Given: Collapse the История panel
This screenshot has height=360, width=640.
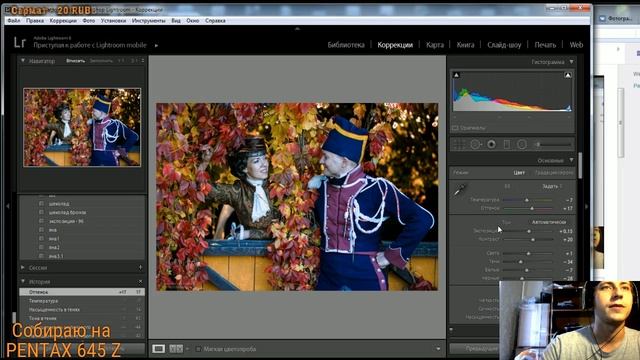Looking at the screenshot, I should tap(23, 281).
